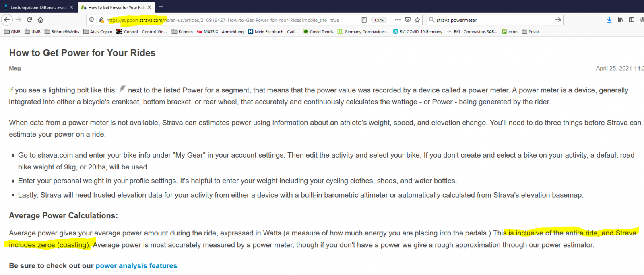
Task: Open the browser home page
Action: tap(40, 20)
